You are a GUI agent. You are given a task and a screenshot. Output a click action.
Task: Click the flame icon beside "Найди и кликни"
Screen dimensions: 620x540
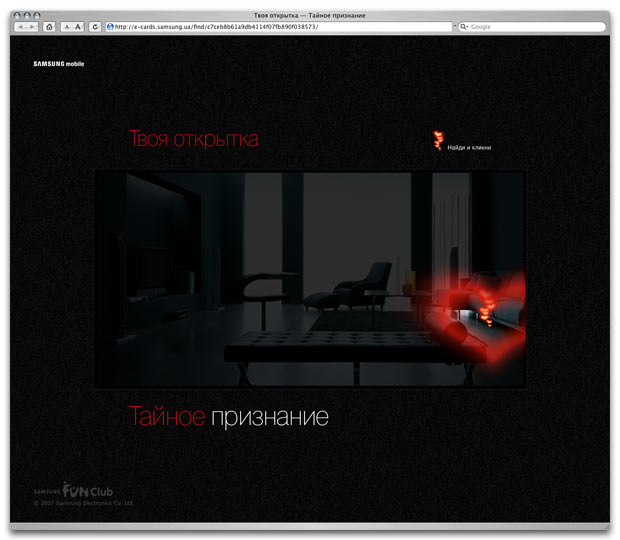pyautogui.click(x=437, y=141)
